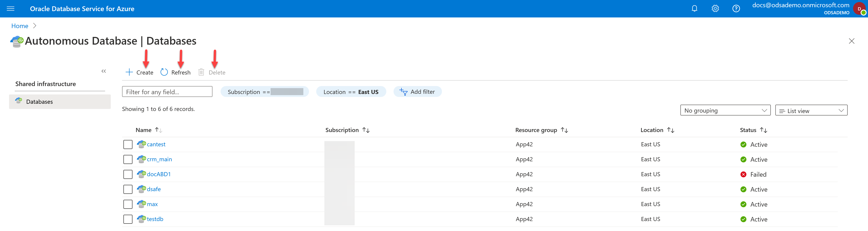Screen dimensions: 868x231
Task: Click App42 resource group in cantest row
Action: [524, 144]
